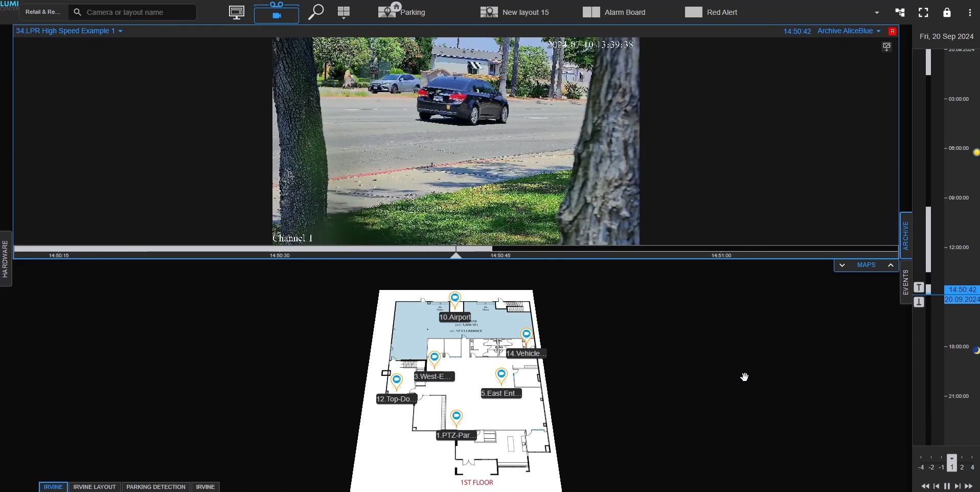Set playback speed slider to 2
The image size is (980, 492).
(962, 466)
